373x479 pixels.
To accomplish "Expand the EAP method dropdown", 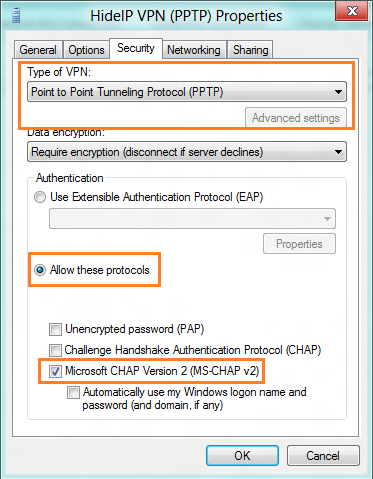I will click(192, 219).
